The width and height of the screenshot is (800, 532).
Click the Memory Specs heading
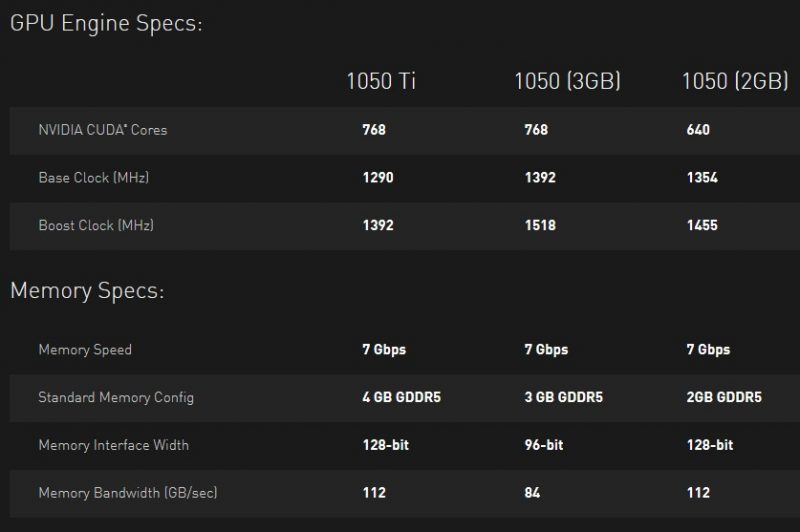(87, 291)
